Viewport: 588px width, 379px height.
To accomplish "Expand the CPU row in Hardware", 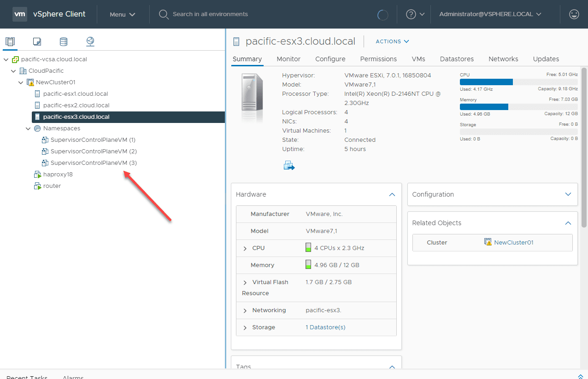I will click(x=245, y=248).
